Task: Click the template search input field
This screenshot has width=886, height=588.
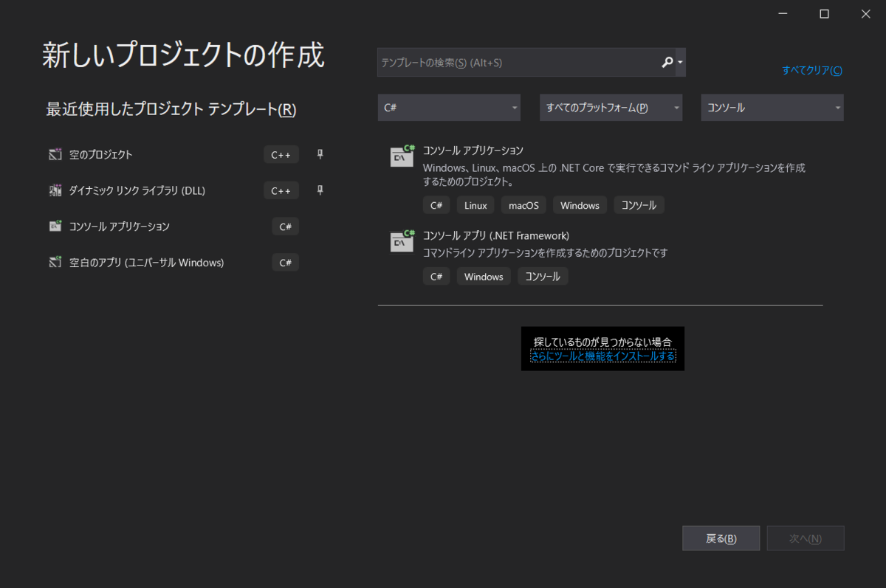Action: pyautogui.click(x=518, y=63)
